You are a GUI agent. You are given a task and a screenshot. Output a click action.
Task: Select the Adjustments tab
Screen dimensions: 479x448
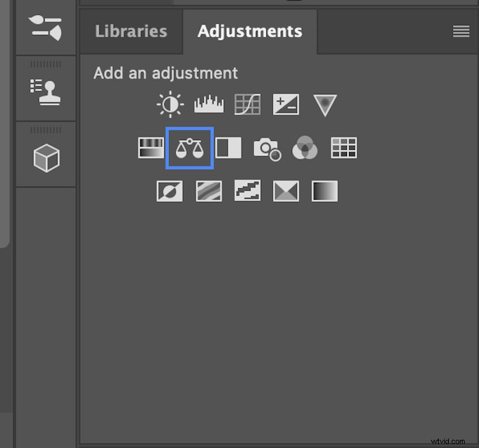[250, 31]
